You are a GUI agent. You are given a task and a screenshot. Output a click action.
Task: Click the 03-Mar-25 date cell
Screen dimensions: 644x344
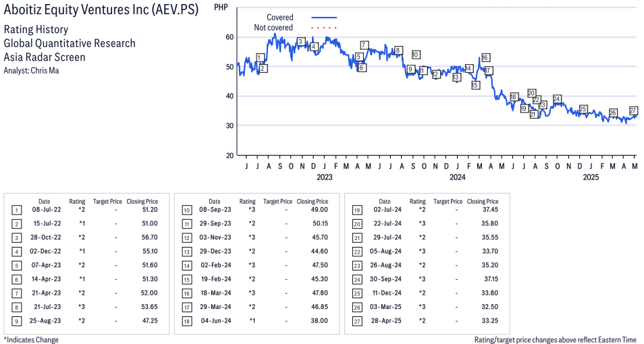tap(385, 307)
